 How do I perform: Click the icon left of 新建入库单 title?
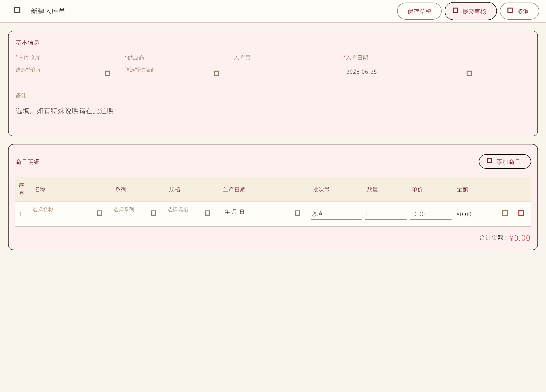(x=17, y=10)
